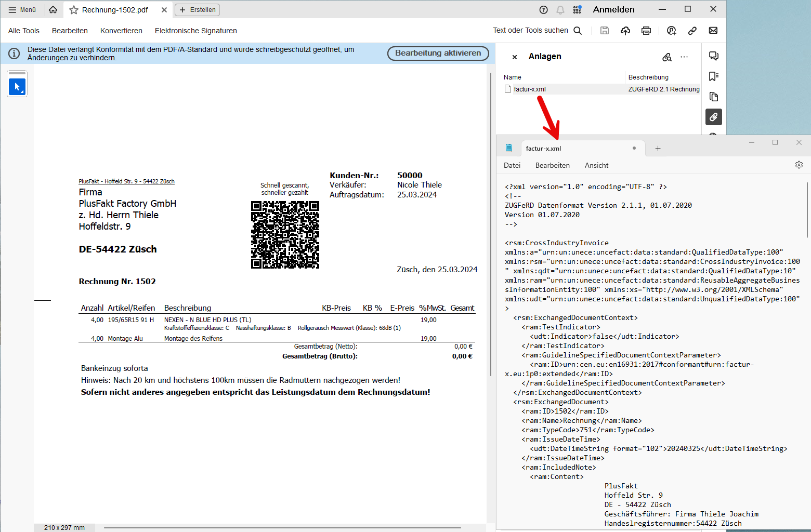811x532 pixels.
Task: Open Ansicht menu in Notepad
Action: tap(596, 165)
